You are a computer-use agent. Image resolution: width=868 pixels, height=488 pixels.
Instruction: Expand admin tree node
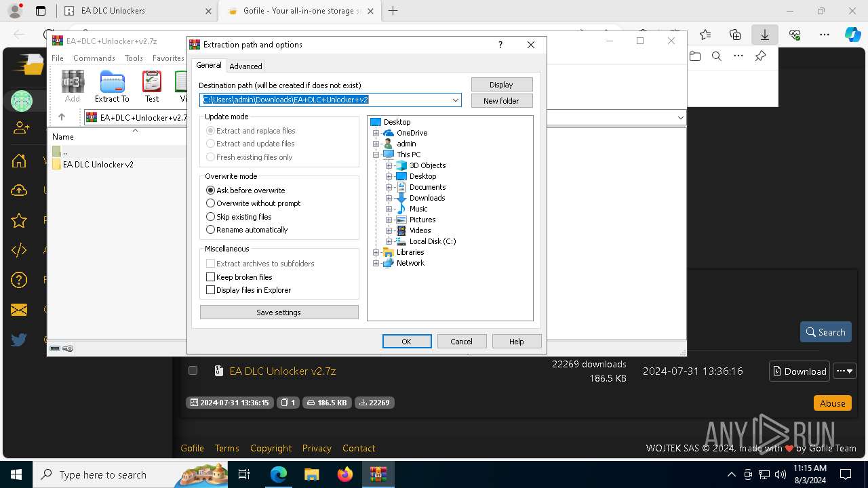[376, 144]
